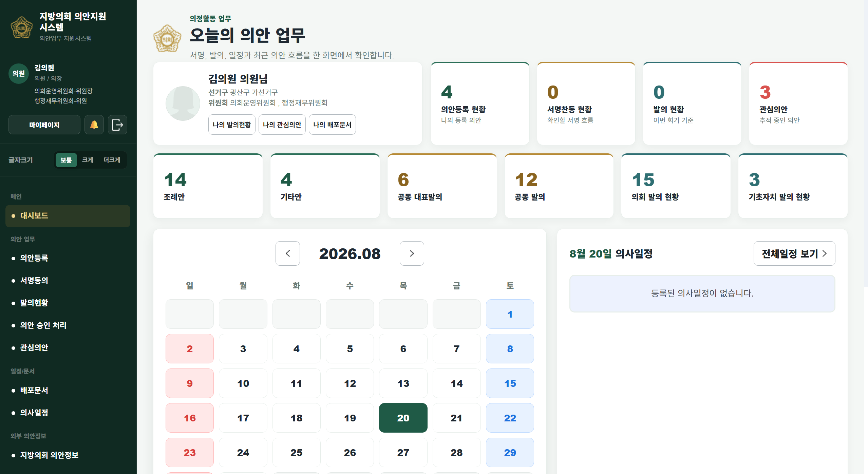Screen dimensions: 868x474
Task: Open 관심의안 stat card with count 3
Action: pos(798,103)
